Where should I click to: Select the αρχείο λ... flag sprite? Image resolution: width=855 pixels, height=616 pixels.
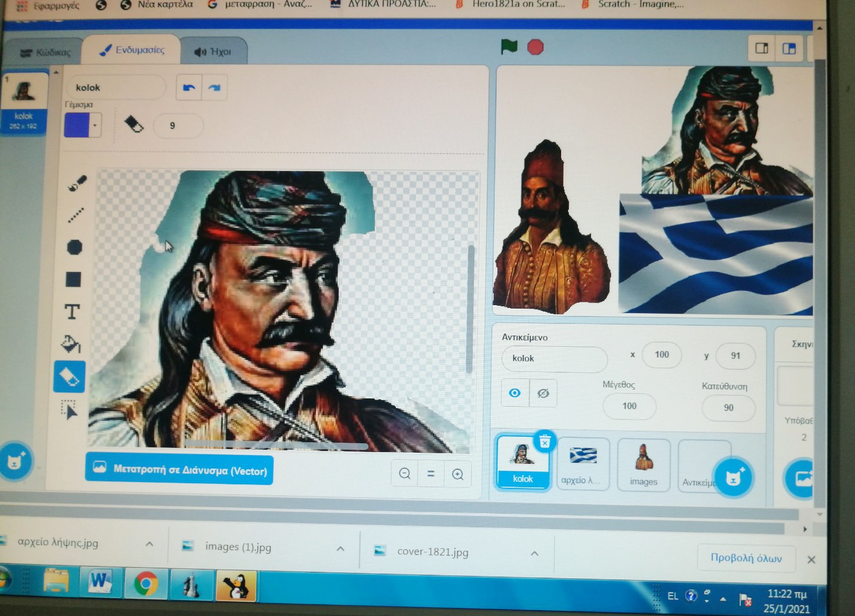[x=583, y=464]
